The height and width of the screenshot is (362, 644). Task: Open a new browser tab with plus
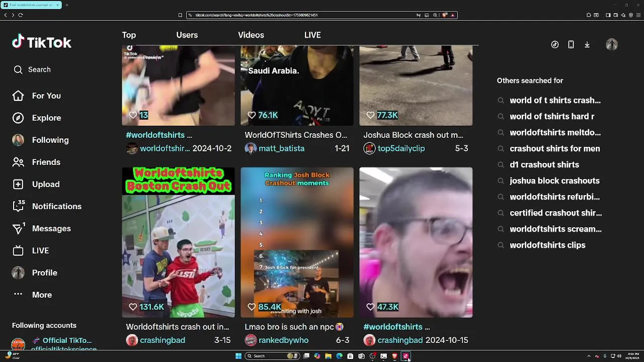point(66,5)
